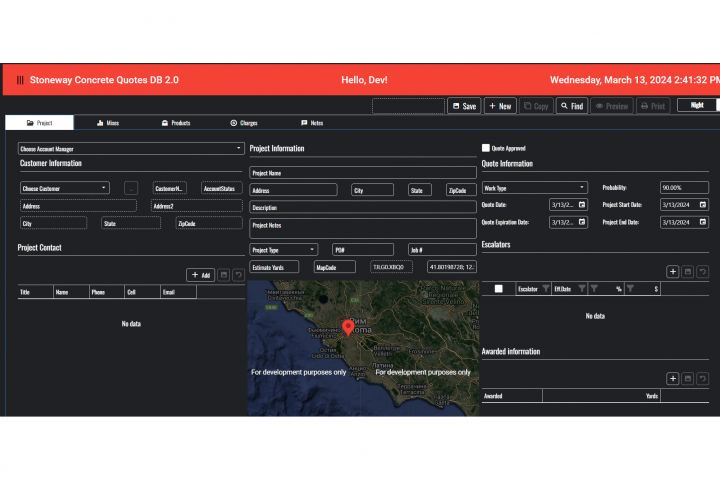The image size is (720, 480).
Task: Click the Project Name field
Action: (x=363, y=173)
